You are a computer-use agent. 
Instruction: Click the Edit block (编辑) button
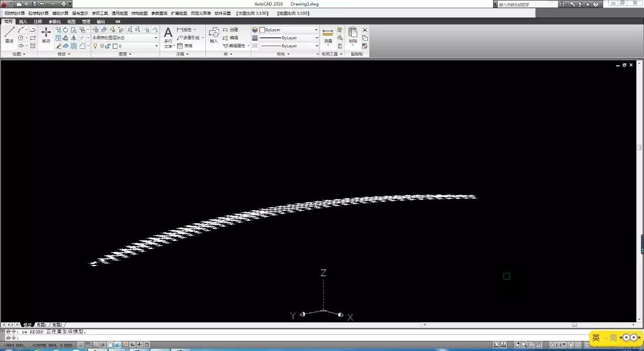click(x=230, y=38)
